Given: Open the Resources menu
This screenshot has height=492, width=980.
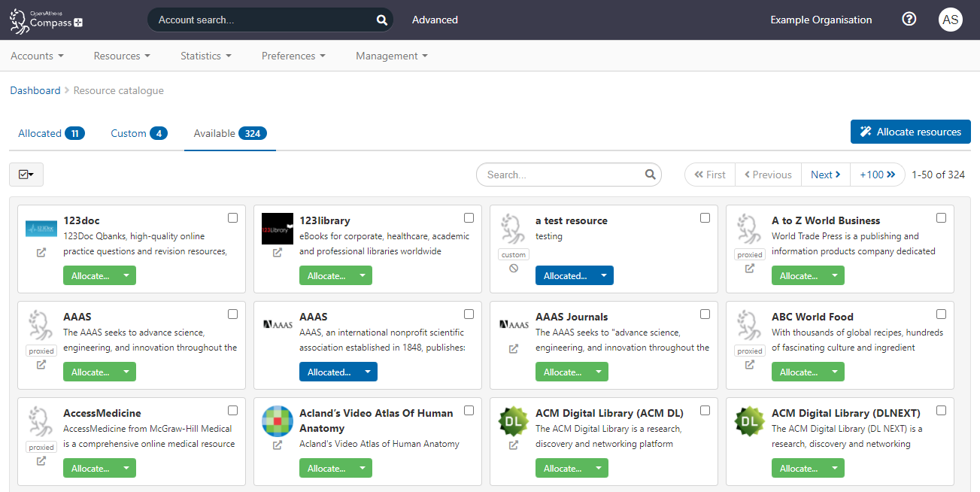Looking at the screenshot, I should 121,55.
